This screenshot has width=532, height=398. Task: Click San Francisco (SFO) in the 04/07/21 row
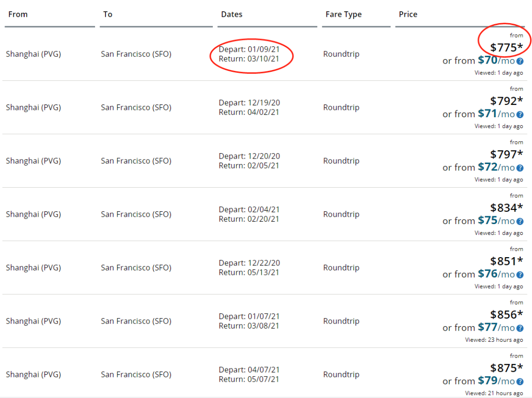pos(136,375)
